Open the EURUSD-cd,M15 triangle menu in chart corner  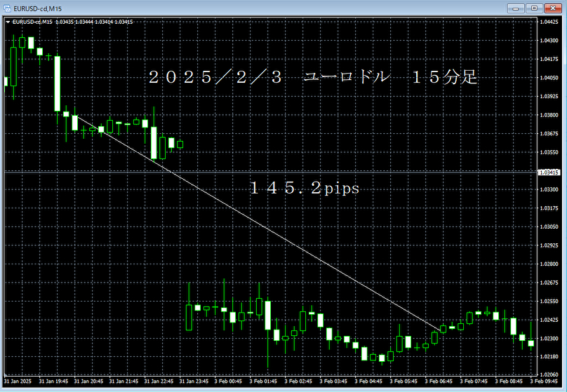(8, 22)
